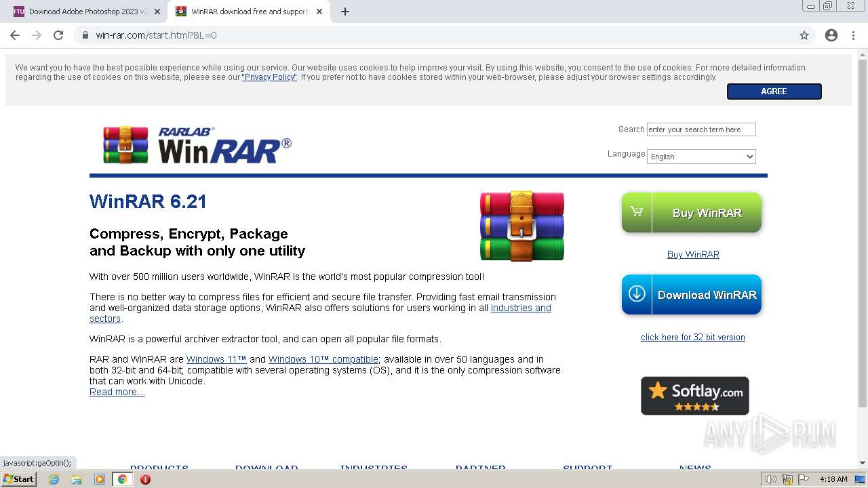868x488 pixels.
Task: Switch to the Download Adobe Photoshop 2023 tab
Action: (87, 12)
